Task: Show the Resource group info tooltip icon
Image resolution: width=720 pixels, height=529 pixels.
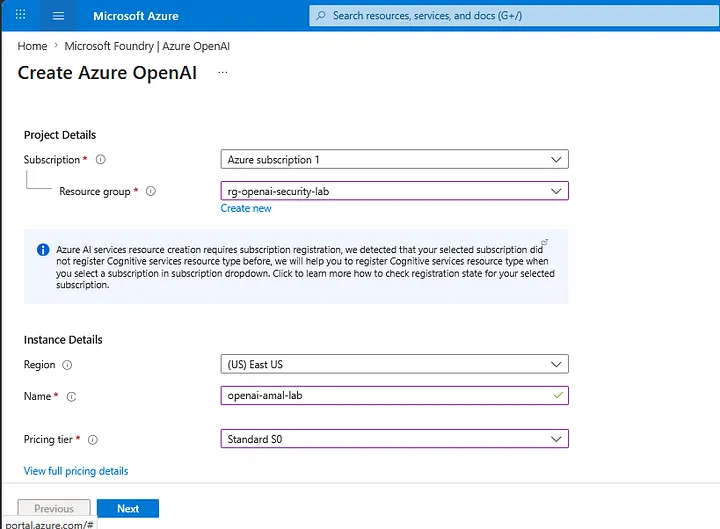Action: point(151,191)
